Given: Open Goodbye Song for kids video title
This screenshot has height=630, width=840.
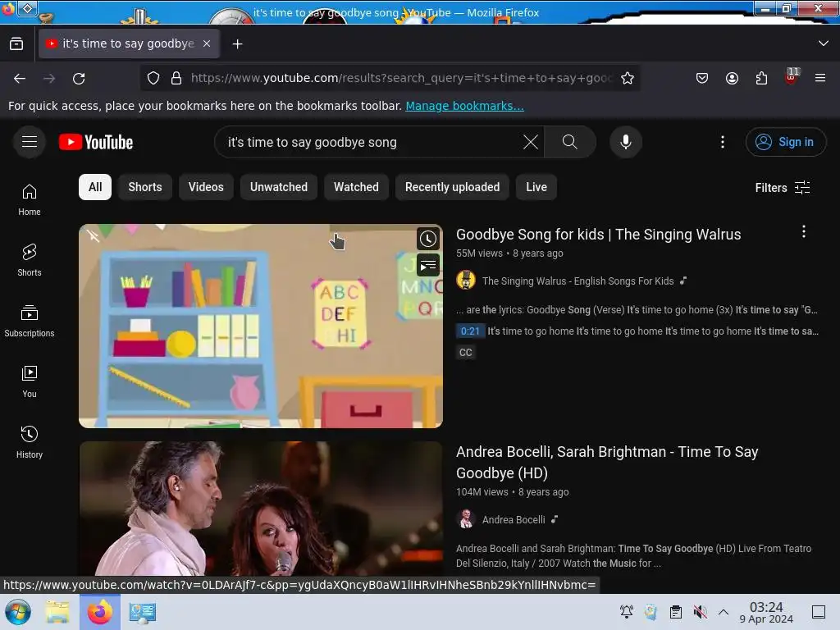Looking at the screenshot, I should [x=598, y=235].
